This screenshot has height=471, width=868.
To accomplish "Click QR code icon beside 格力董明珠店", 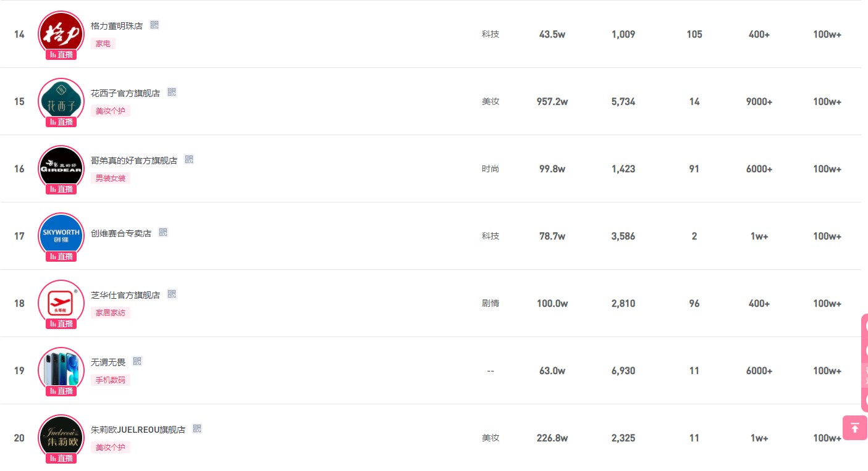I will point(154,25).
